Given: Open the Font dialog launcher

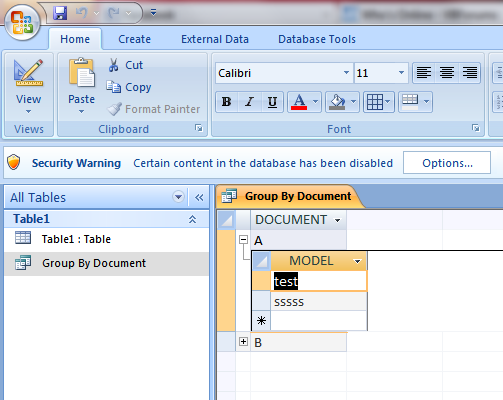Looking at the screenshot, I should point(476,128).
